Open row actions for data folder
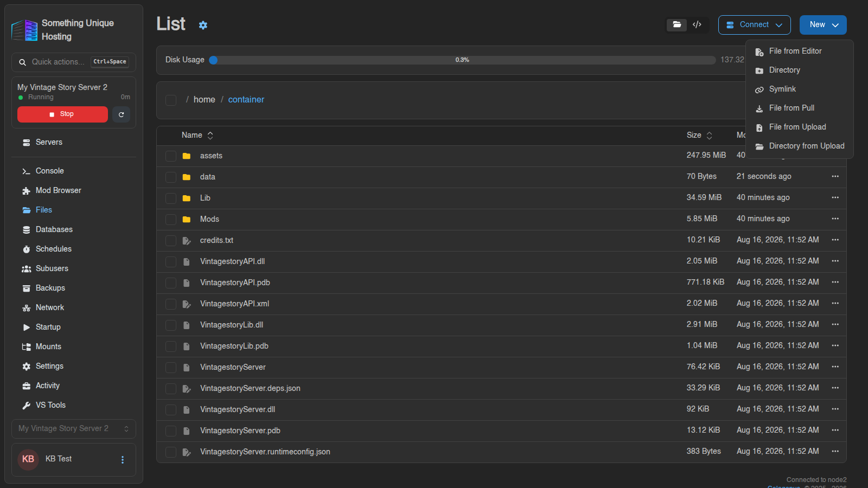The height and width of the screenshot is (488, 868). click(835, 176)
